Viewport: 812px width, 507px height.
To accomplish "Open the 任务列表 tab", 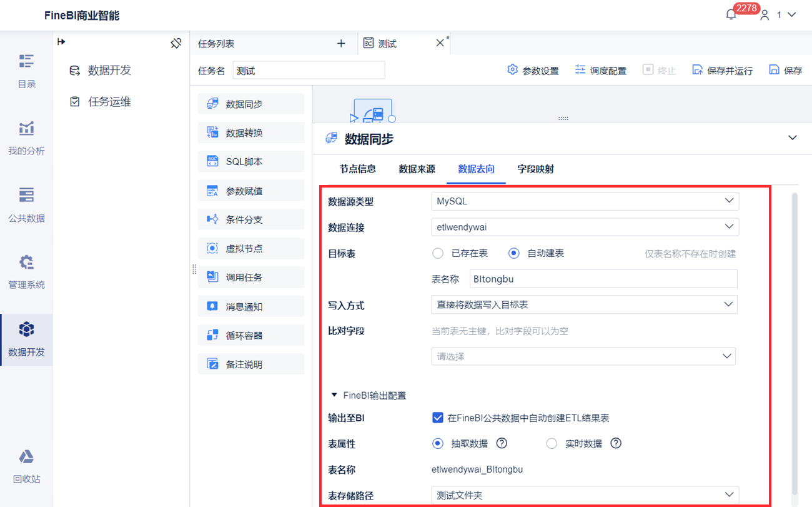I will (216, 43).
